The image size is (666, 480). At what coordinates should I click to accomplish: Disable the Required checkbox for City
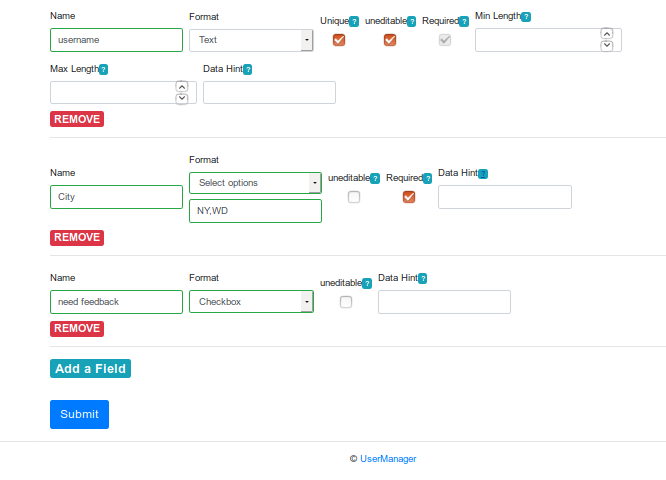[x=409, y=197]
